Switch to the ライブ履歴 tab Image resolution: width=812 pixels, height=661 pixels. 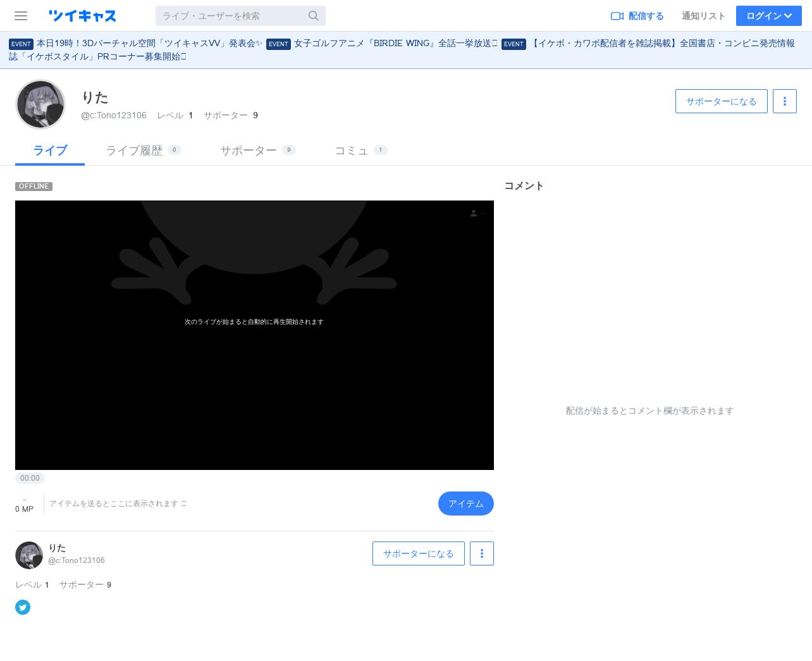coord(143,151)
